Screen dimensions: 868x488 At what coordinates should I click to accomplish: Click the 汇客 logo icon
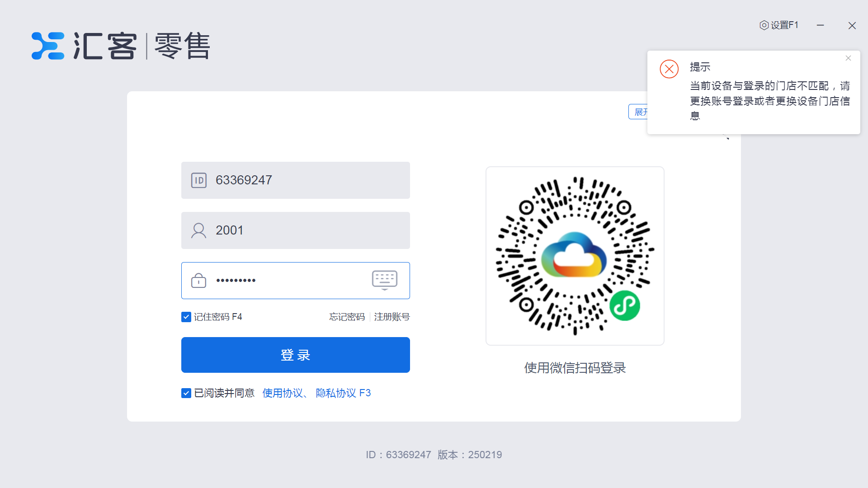click(x=48, y=46)
